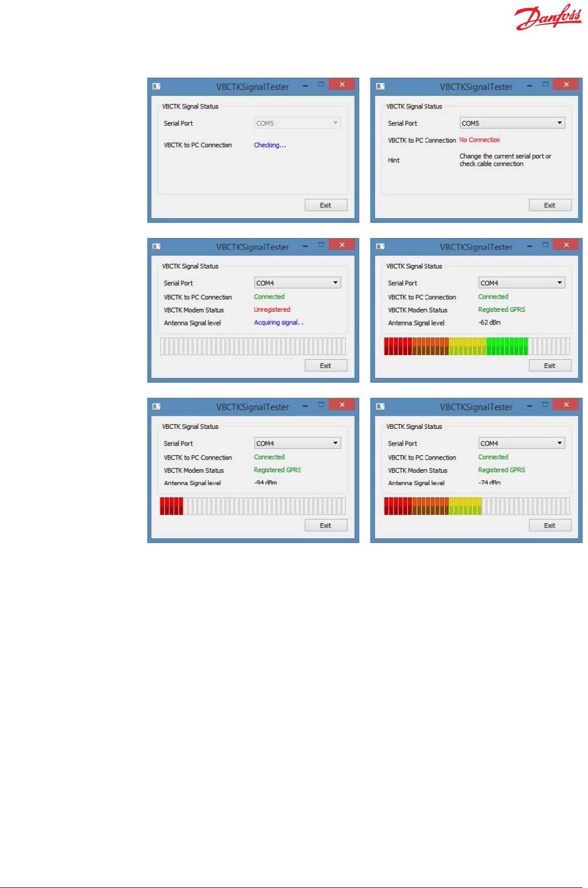Viewport: 588px width, 888px height.
Task: Click green 'Connected' status in the Unregistered window
Action: click(x=269, y=297)
